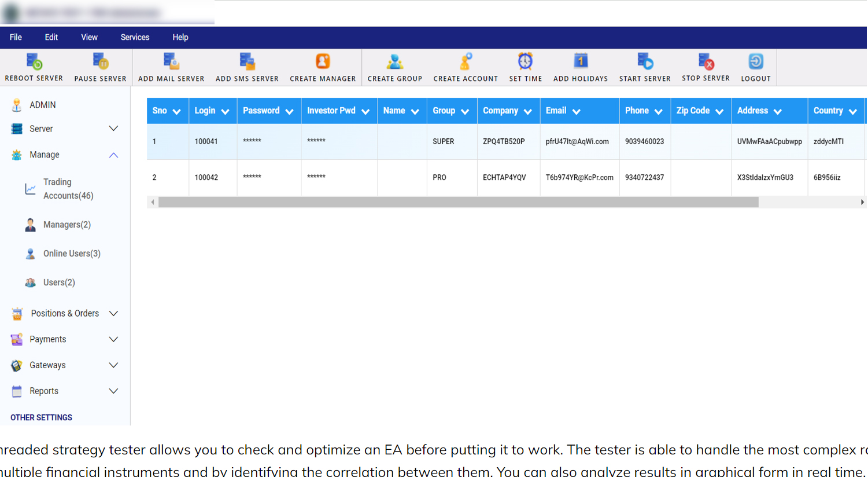Screen dimensions: 868x477
Task: Select the row for login 100042
Action: 347,177
